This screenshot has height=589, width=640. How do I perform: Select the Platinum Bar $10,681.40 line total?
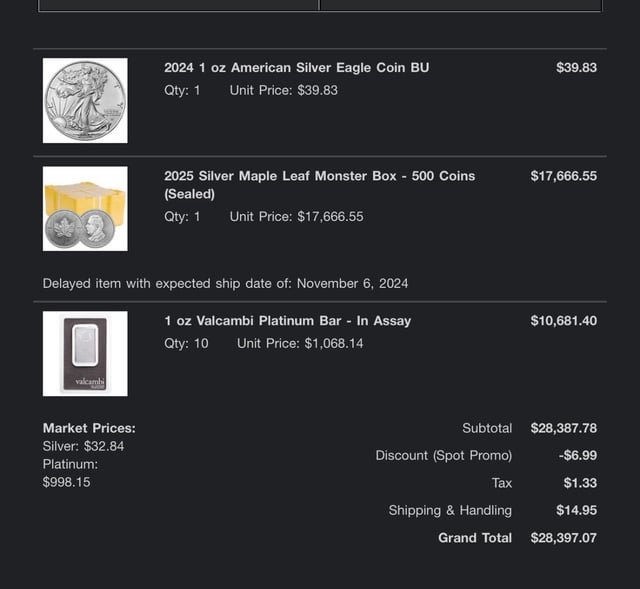[563, 321]
